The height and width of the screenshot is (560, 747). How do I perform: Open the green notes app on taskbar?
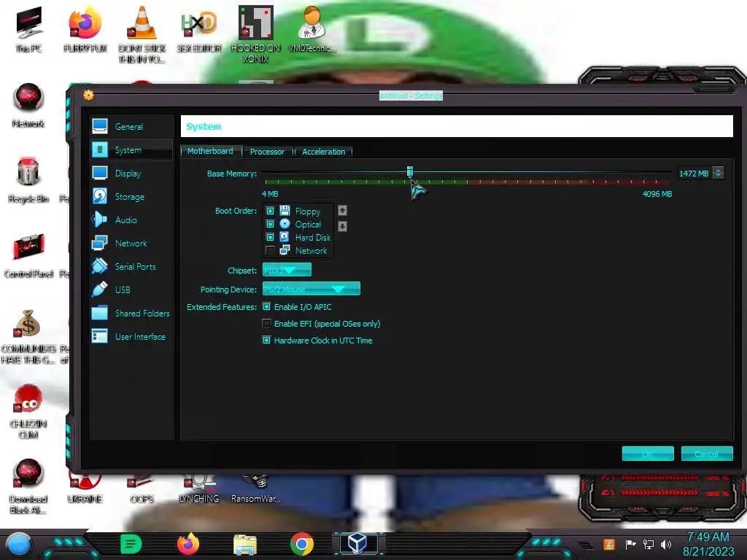[x=131, y=544]
